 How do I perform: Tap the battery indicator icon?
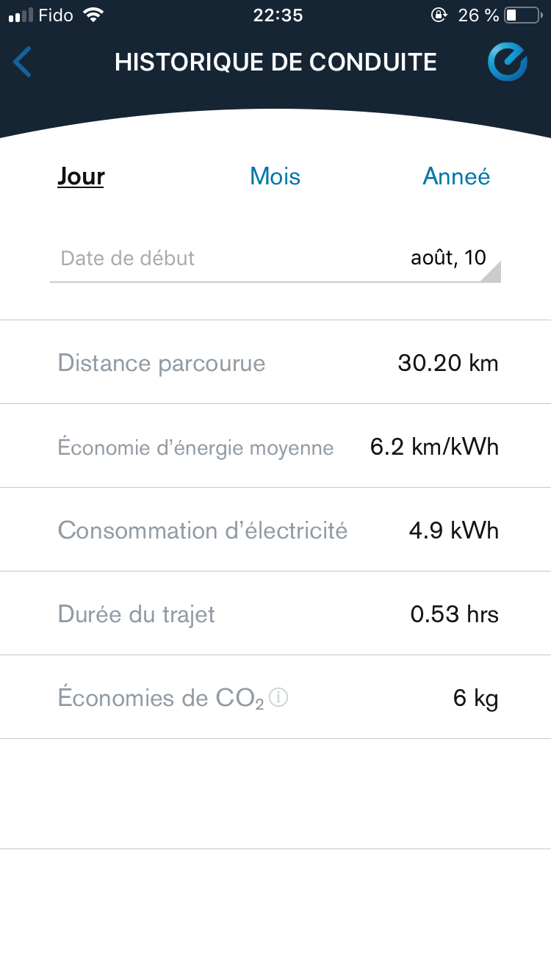tap(522, 15)
